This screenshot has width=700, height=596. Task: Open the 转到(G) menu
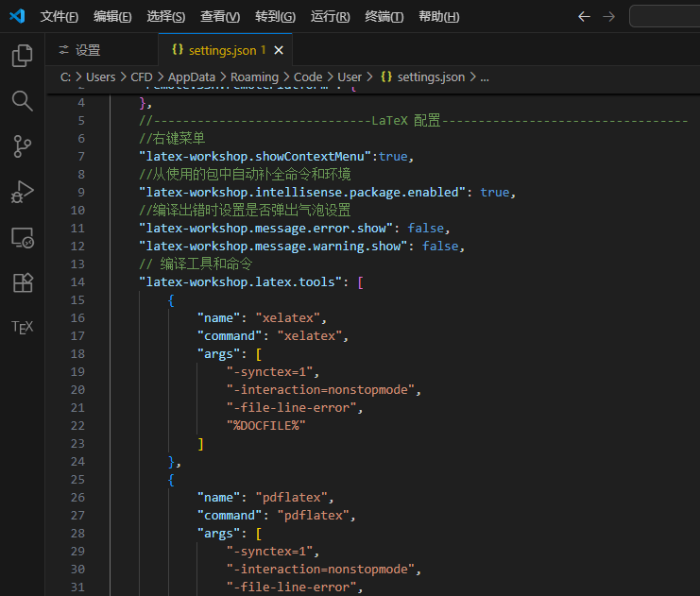(275, 17)
